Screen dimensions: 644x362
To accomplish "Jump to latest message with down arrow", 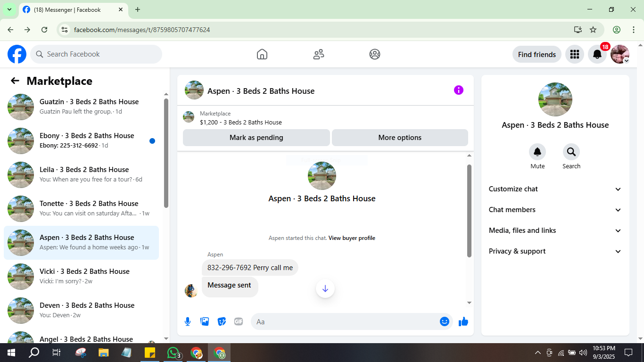I will click(x=325, y=288).
